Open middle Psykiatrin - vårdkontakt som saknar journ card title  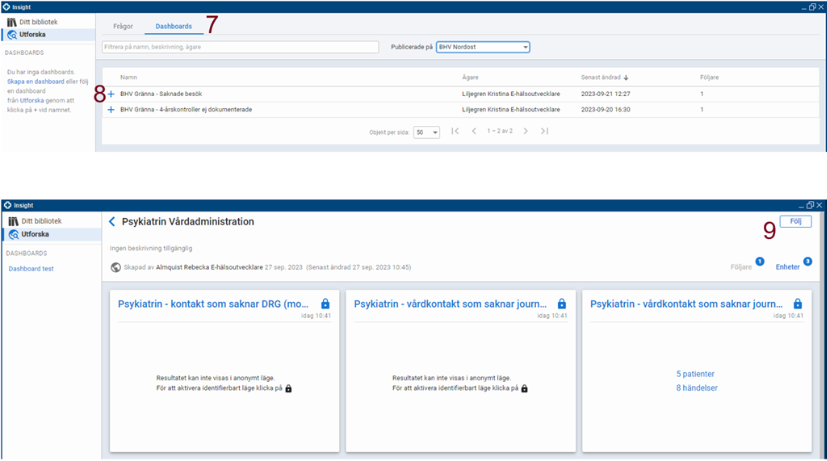click(x=450, y=304)
